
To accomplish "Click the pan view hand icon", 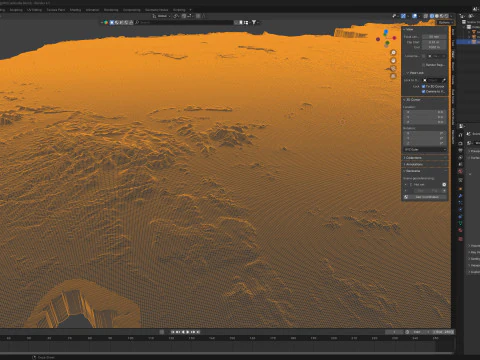I will pos(393,61).
